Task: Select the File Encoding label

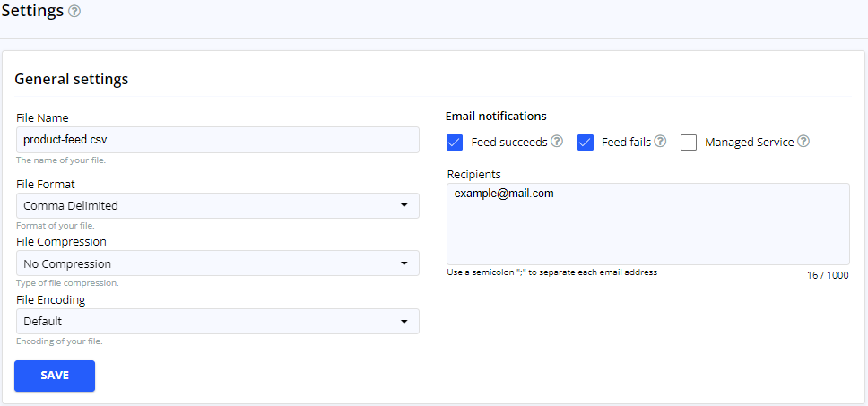Action: coord(51,300)
